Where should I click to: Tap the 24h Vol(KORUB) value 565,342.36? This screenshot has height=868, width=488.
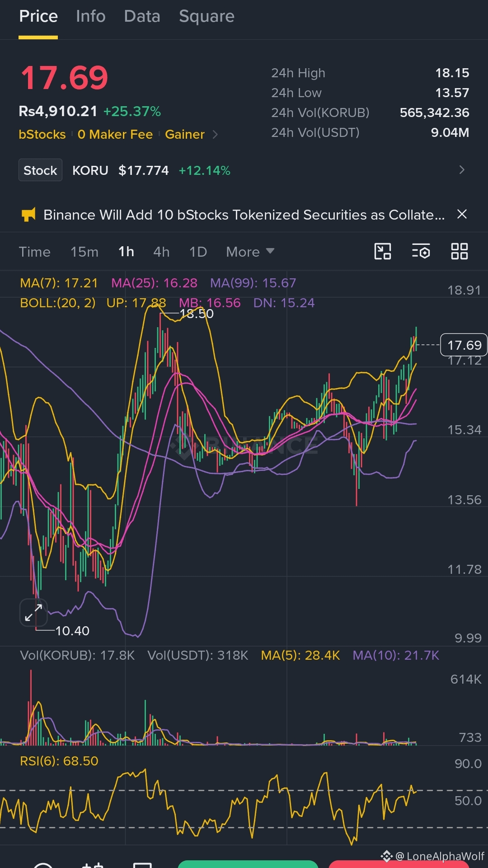[x=434, y=113]
